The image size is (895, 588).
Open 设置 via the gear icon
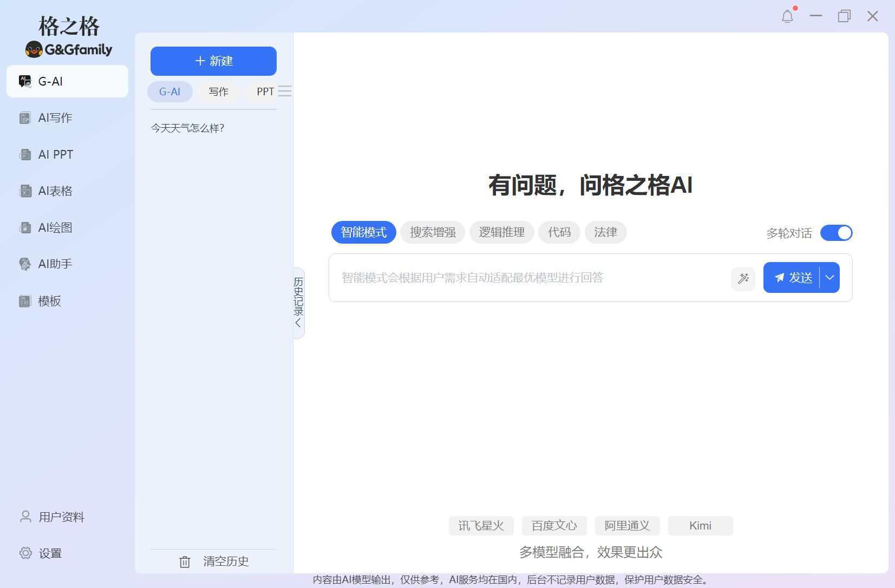point(25,553)
